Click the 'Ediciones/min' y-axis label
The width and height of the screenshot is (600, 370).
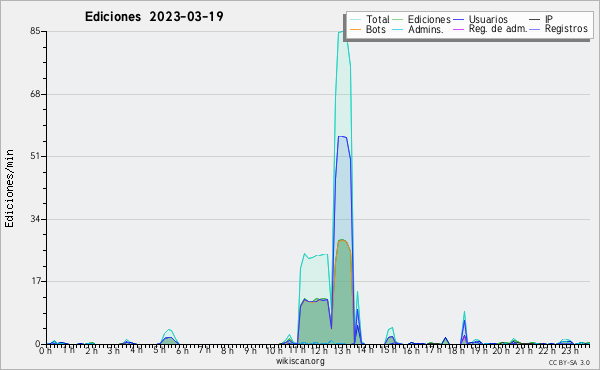[x=9, y=188]
